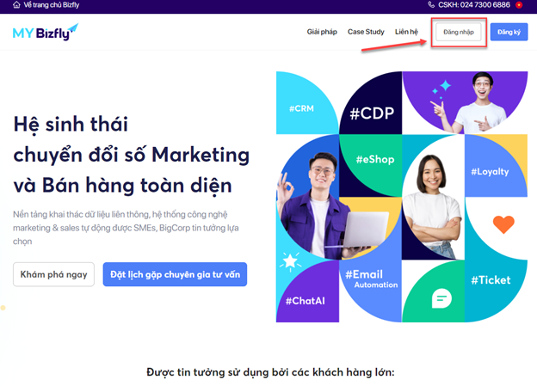This screenshot has height=392, width=537.
Task: Open the Về trang chủ Bizfly link
Action: coord(52,5)
